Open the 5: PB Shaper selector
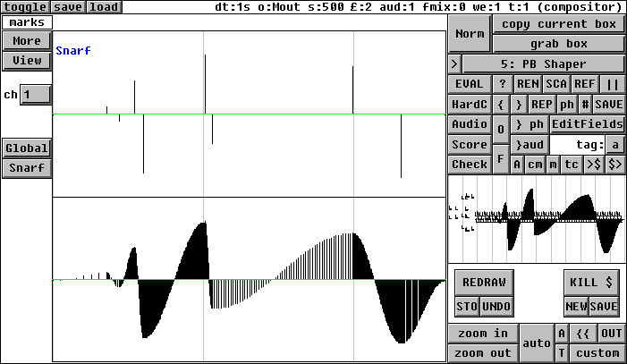This screenshot has width=627, height=364. (543, 64)
